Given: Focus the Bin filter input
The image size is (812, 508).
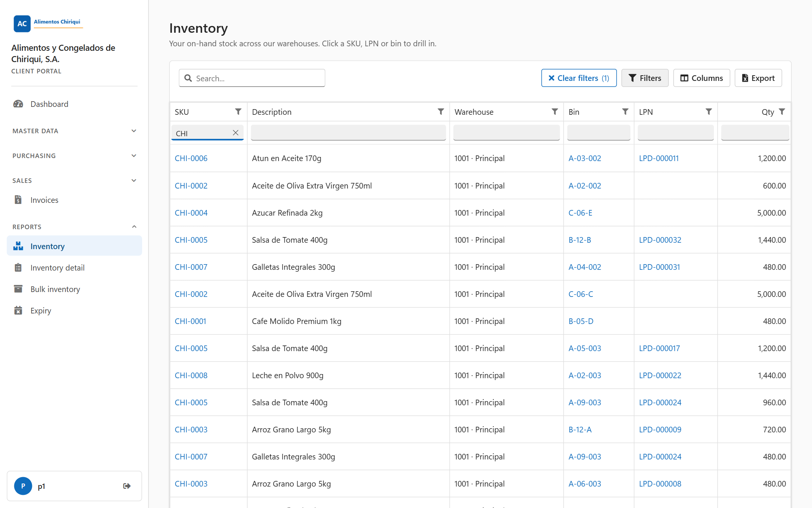Looking at the screenshot, I should tap(598, 133).
